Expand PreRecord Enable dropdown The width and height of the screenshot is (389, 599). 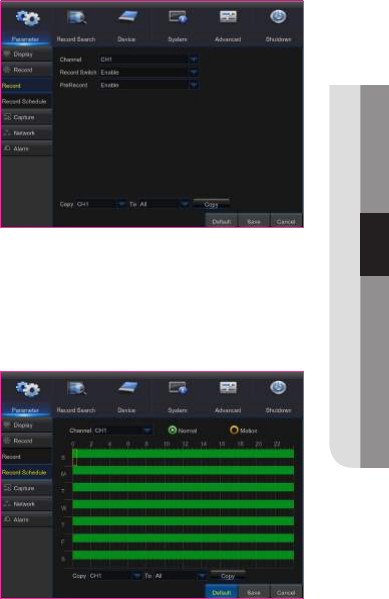(x=149, y=85)
